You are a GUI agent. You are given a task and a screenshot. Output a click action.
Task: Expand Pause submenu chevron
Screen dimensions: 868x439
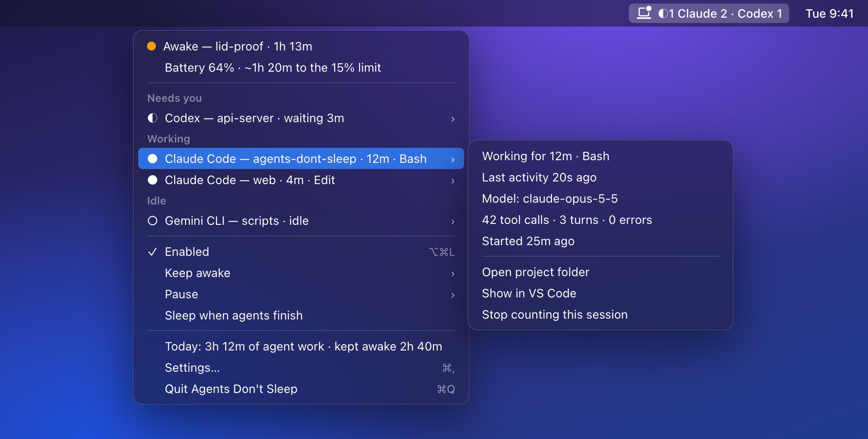(453, 295)
